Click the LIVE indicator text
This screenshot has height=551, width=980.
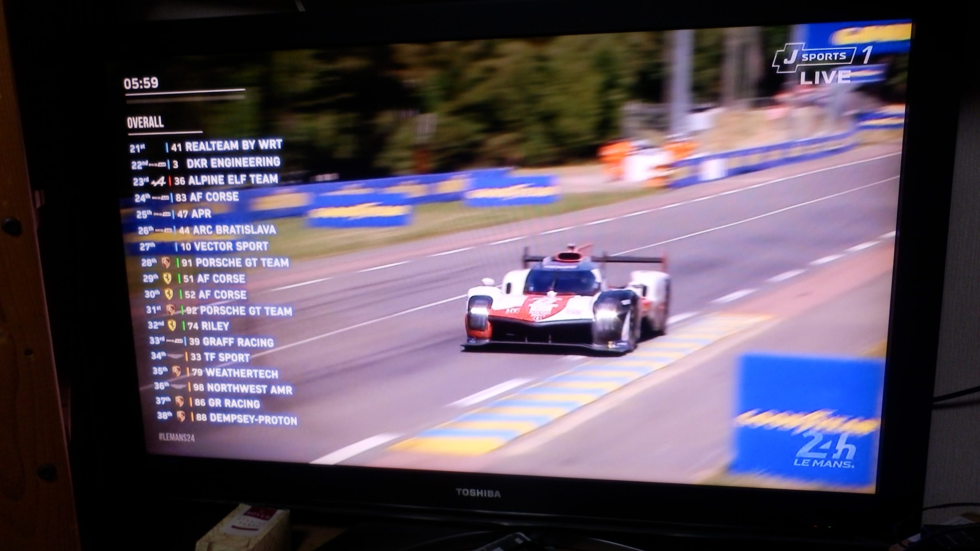click(x=825, y=78)
